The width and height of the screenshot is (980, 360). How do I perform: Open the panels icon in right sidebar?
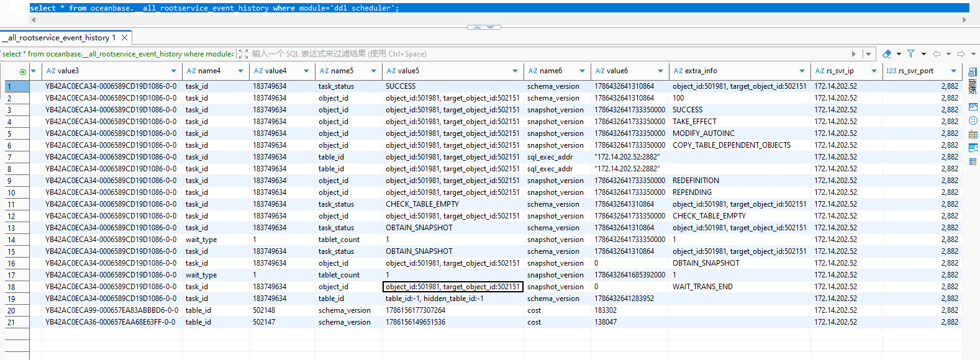click(973, 73)
